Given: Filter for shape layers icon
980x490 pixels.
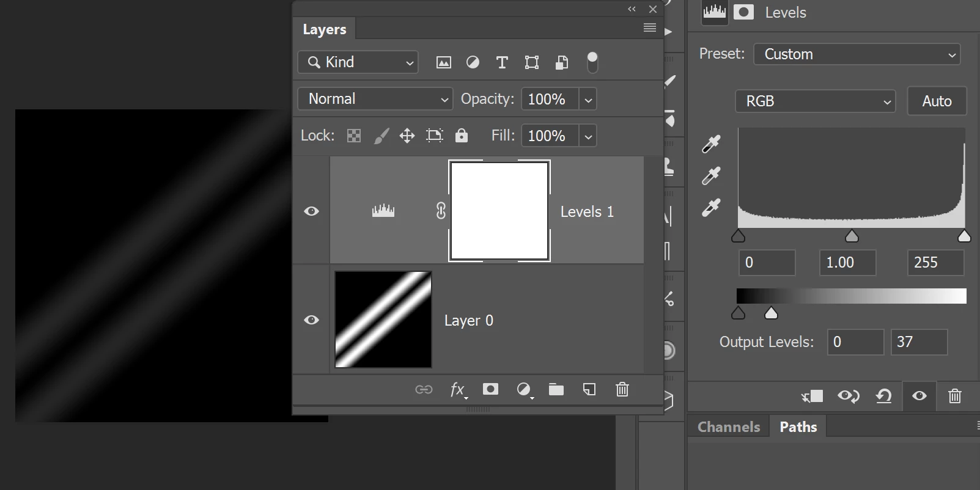Looking at the screenshot, I should tap(532, 62).
